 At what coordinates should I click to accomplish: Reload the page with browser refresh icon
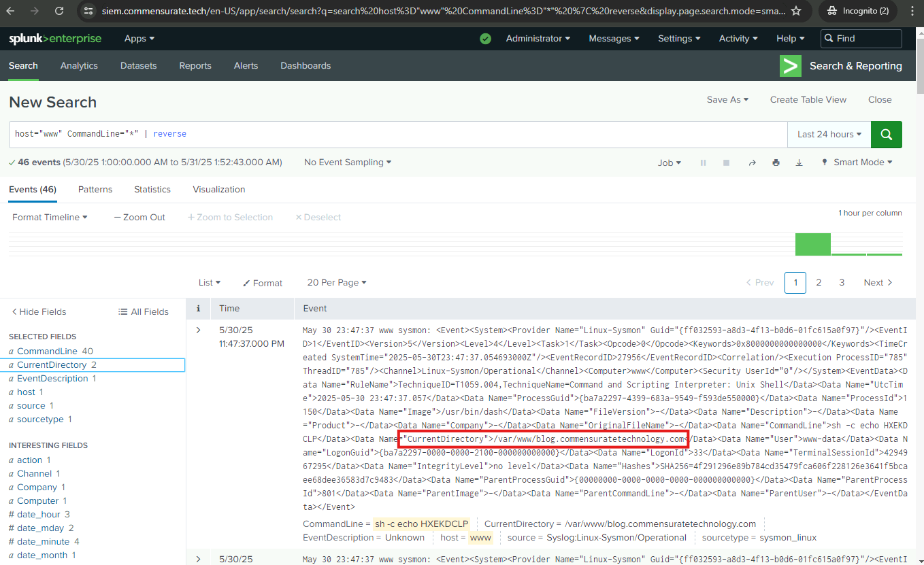click(59, 11)
